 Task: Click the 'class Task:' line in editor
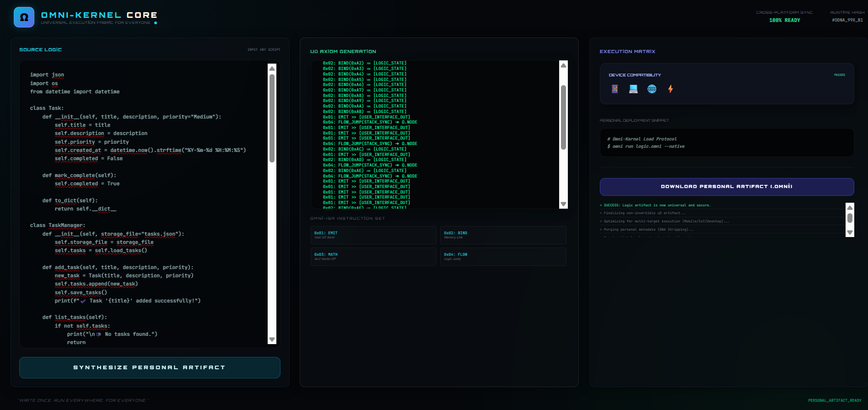coord(47,108)
